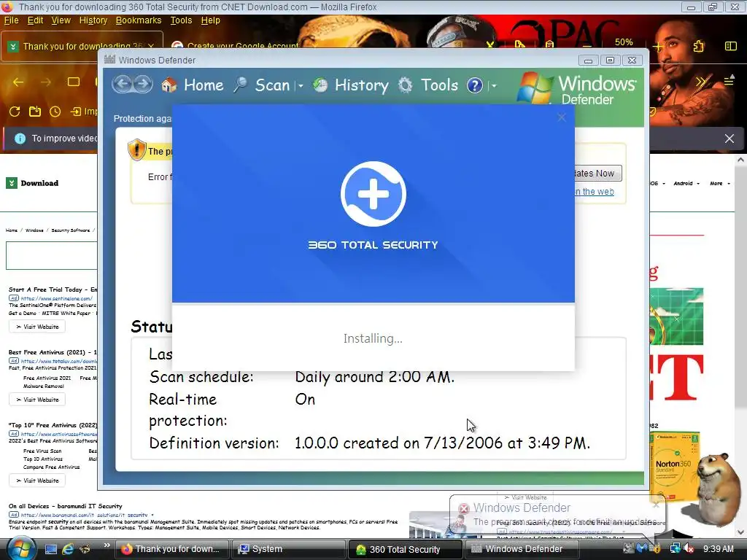Click the Firefox back arrow button

pyautogui.click(x=18, y=82)
